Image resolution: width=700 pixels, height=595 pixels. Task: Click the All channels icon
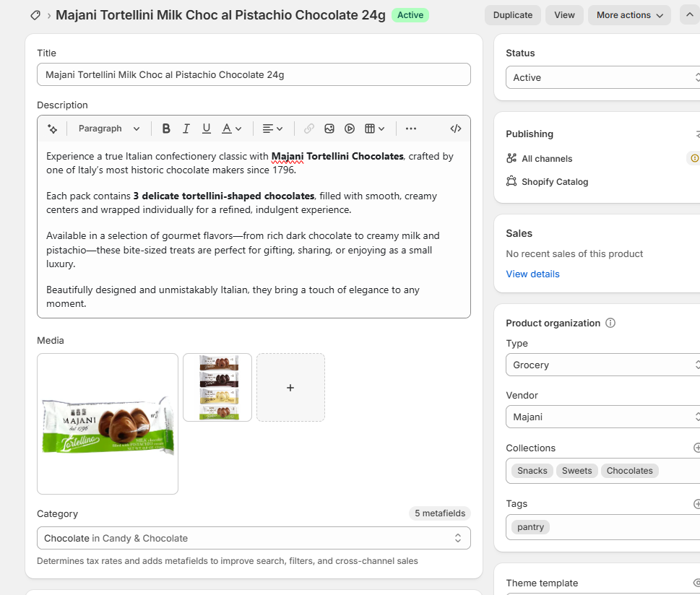tap(511, 158)
